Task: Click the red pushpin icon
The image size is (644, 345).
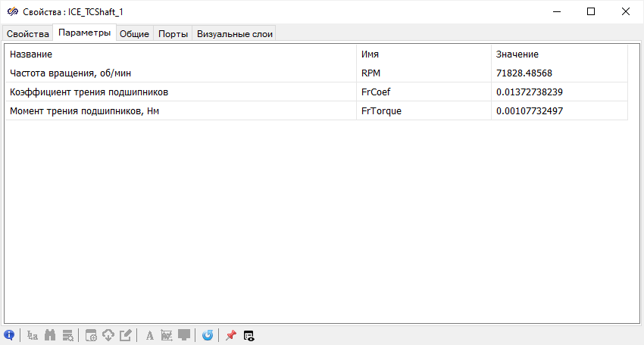Action: (x=231, y=335)
